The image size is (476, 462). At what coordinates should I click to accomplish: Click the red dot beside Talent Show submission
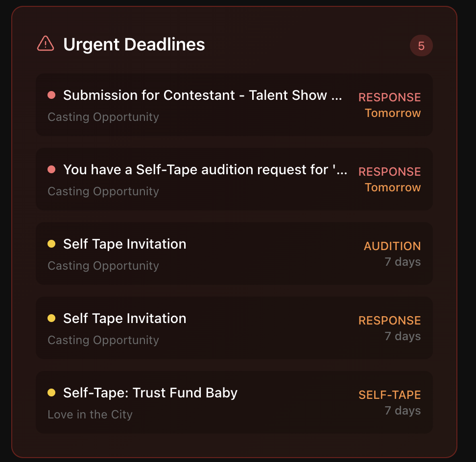coord(51,95)
